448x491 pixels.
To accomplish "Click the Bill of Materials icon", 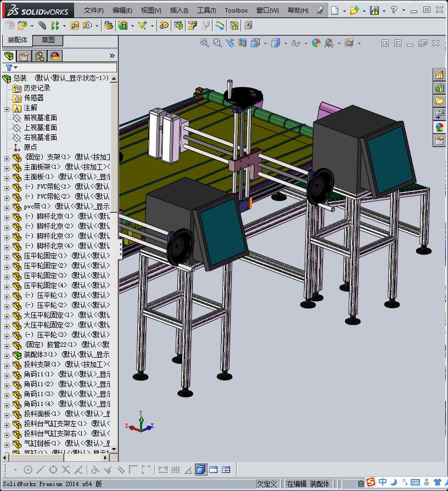I will pyautogui.click(x=178, y=25).
